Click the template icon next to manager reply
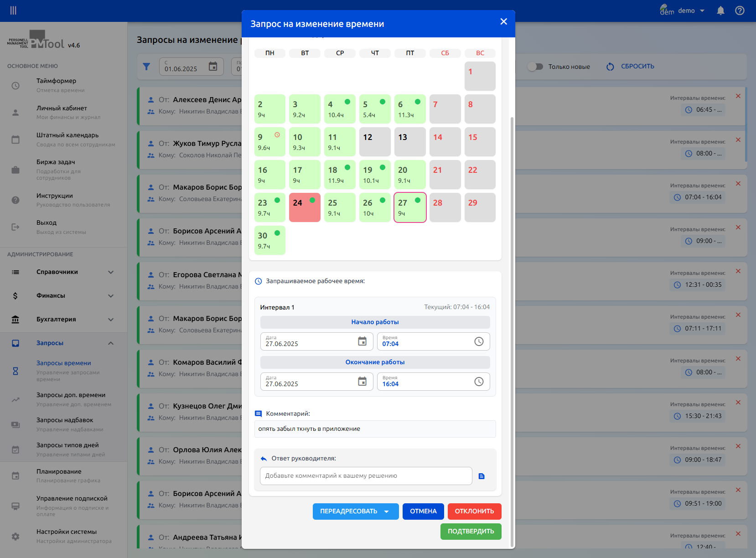The image size is (756, 558). 482,476
